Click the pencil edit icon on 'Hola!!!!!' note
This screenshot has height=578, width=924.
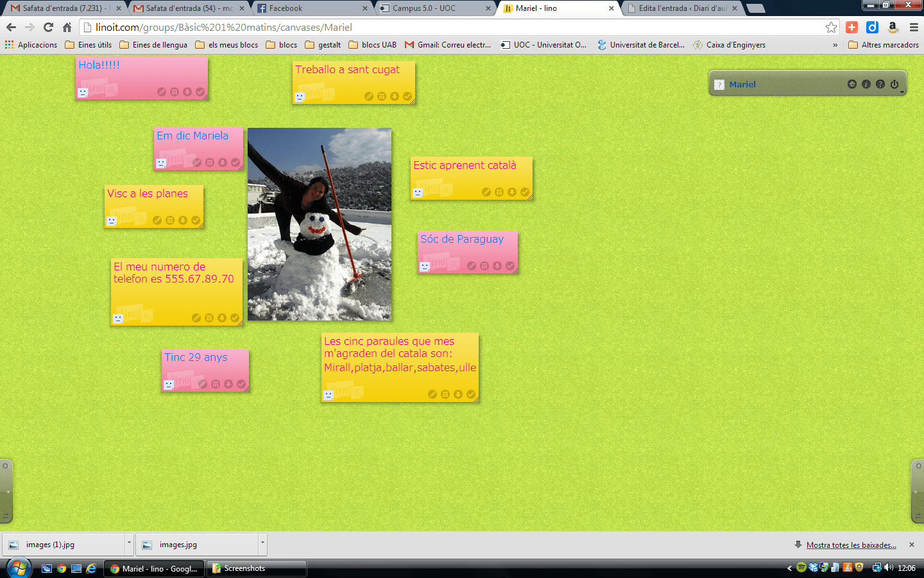pos(162,92)
